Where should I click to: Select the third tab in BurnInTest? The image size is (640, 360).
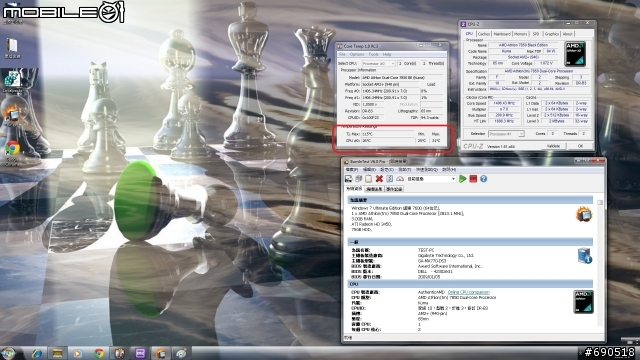click(x=394, y=189)
